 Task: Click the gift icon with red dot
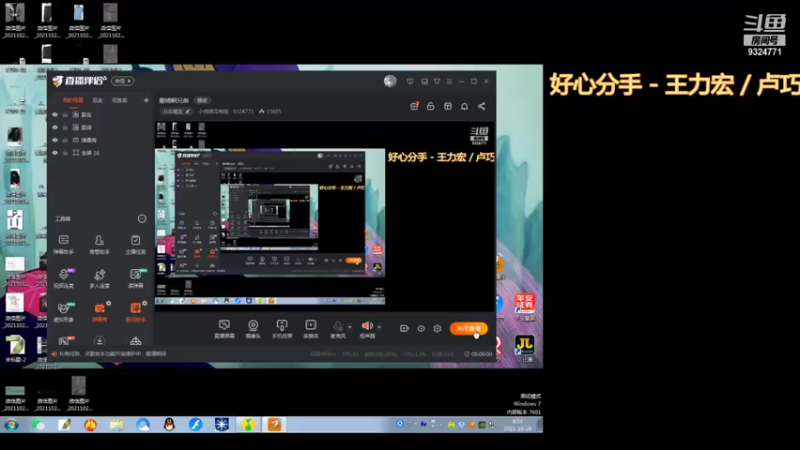point(414,106)
